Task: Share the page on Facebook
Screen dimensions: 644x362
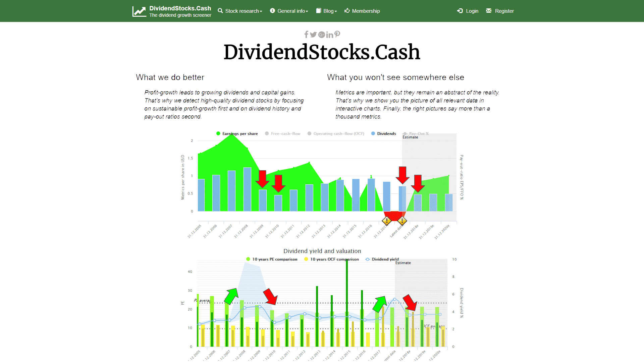Action: tap(306, 35)
